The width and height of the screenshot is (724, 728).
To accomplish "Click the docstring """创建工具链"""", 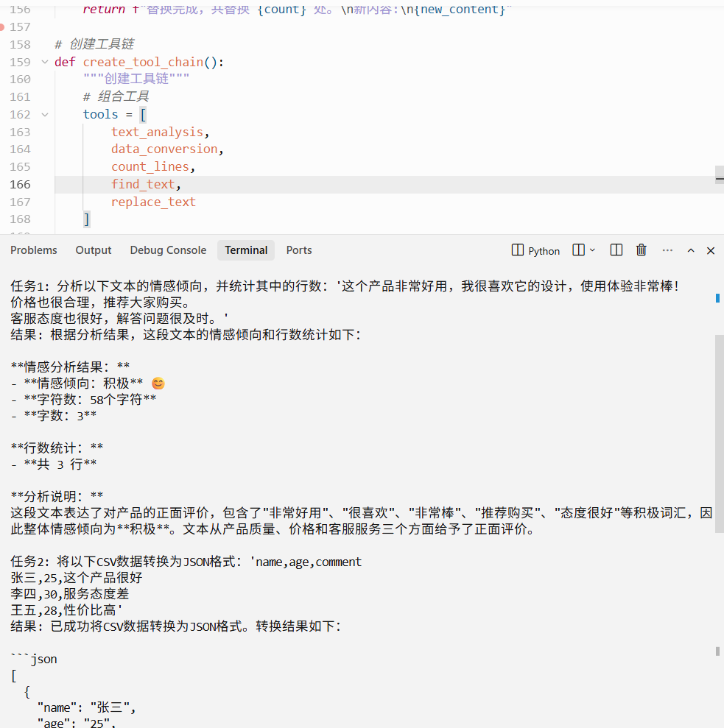I will click(x=136, y=79).
